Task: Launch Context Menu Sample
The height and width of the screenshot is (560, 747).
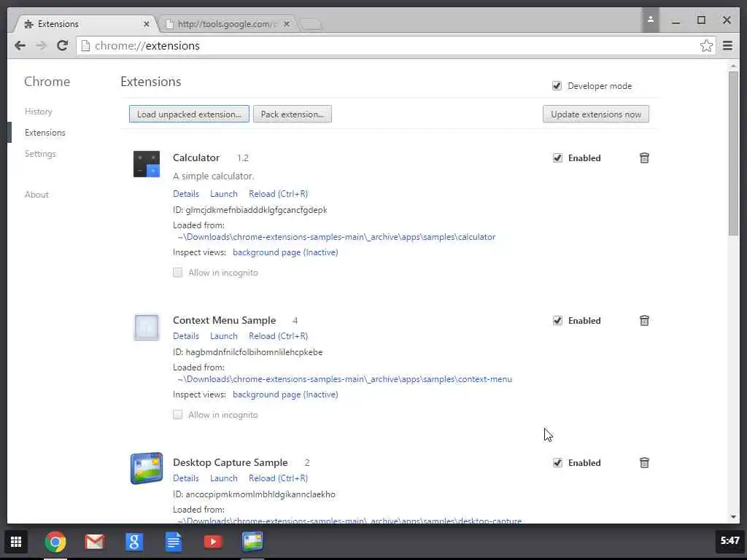Action: pos(223,335)
